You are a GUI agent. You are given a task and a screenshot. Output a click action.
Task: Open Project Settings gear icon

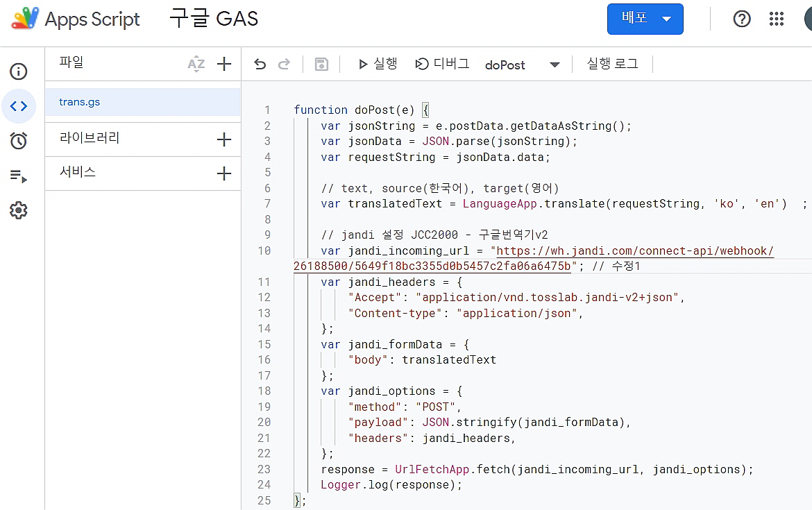click(19, 210)
